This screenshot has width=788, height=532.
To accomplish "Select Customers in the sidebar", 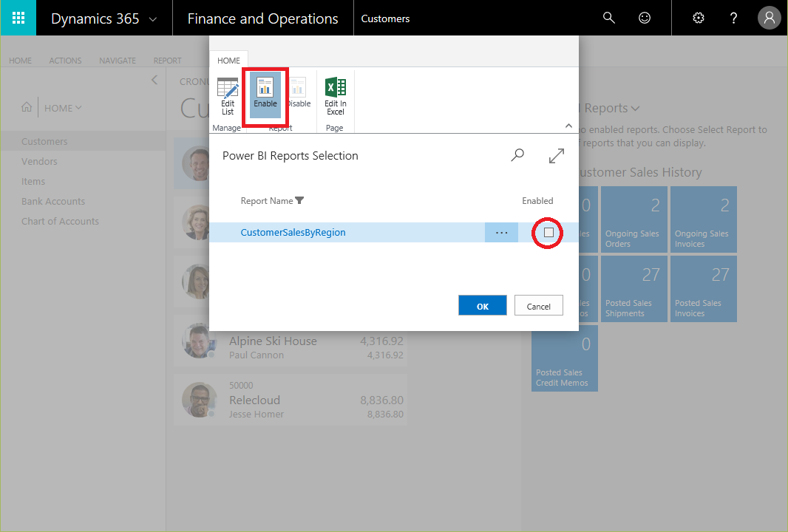I will pyautogui.click(x=44, y=142).
